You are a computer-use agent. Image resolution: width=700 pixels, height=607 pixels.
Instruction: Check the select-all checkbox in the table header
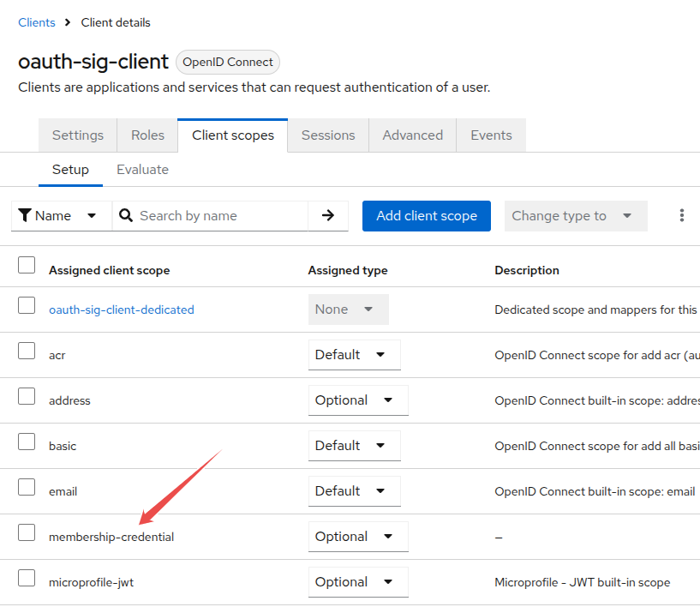[x=27, y=266]
